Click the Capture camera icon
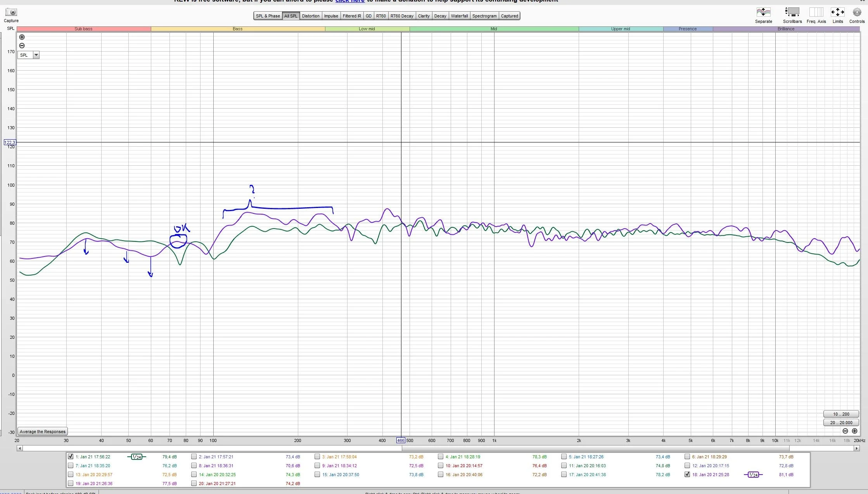 (x=11, y=12)
